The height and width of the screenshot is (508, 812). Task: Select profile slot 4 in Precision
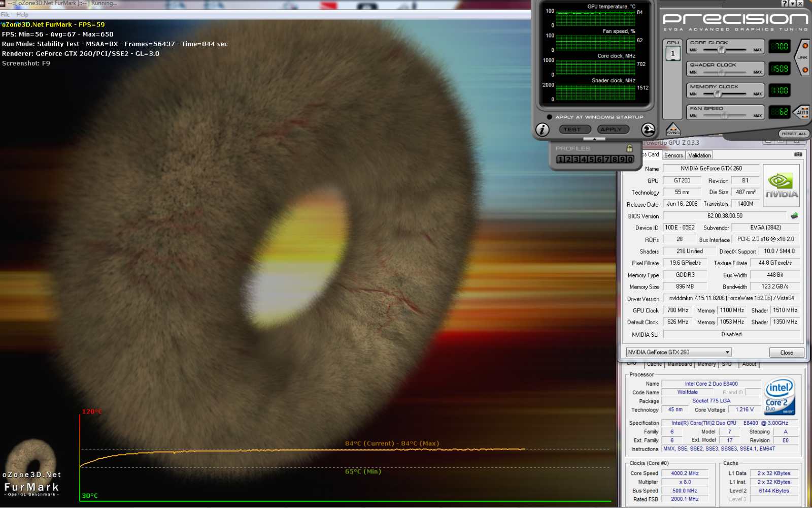coord(584,160)
